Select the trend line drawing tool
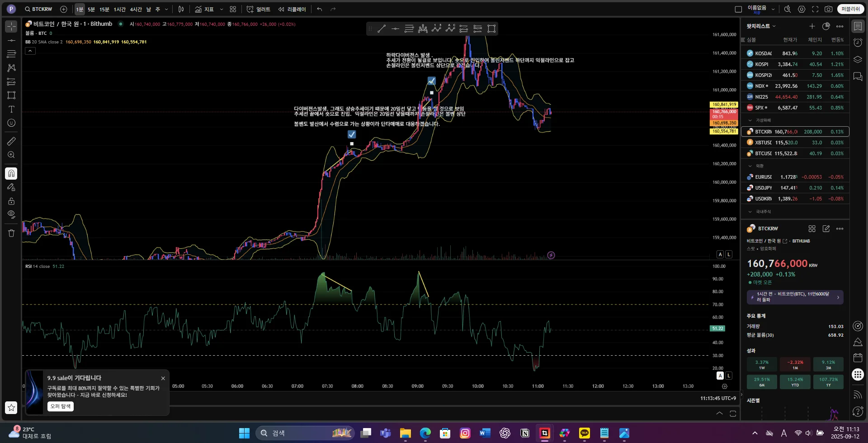 11,40
